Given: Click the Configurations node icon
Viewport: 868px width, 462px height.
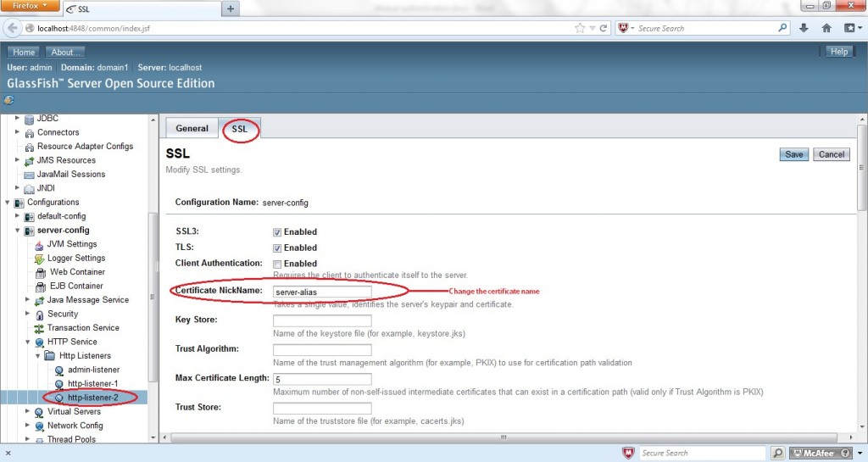Looking at the screenshot, I should (19, 203).
